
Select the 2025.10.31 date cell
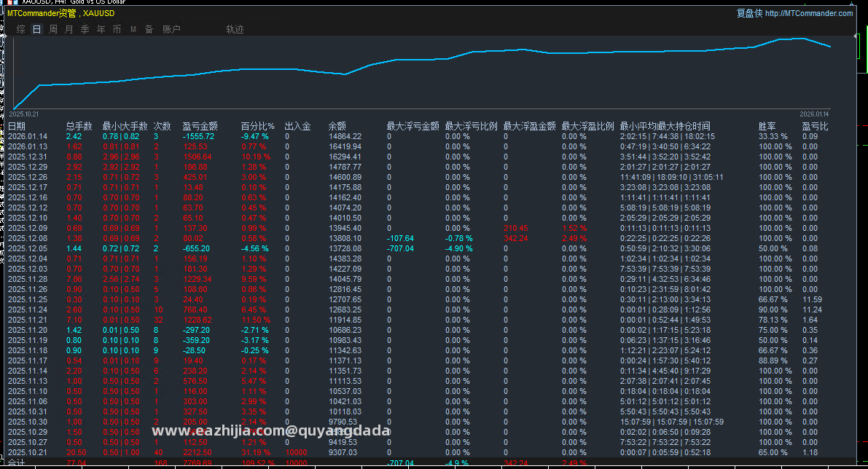click(x=28, y=412)
